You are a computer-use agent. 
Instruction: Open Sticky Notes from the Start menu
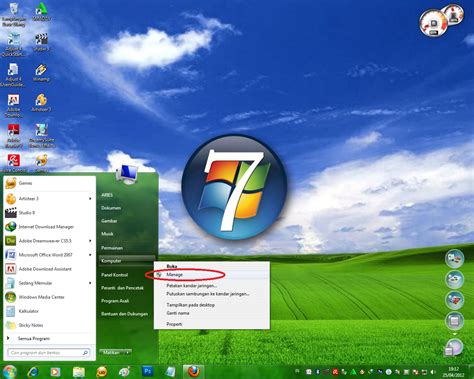click(x=49, y=325)
